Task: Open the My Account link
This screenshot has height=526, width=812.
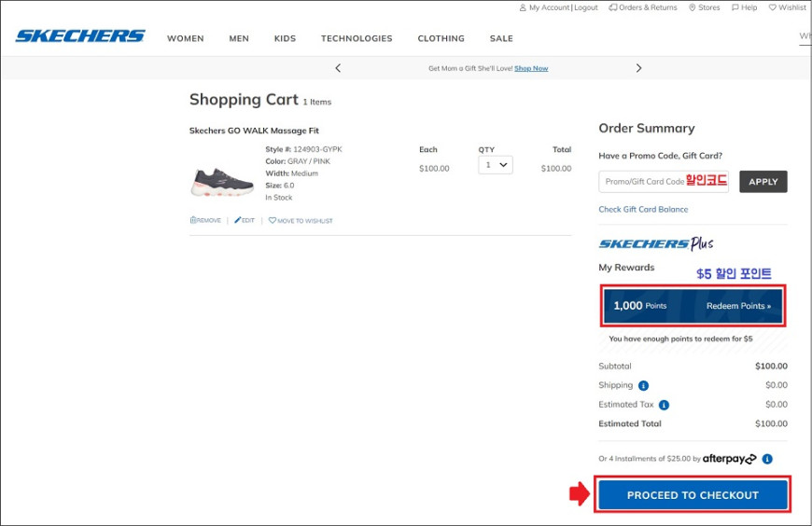Action: tap(549, 7)
